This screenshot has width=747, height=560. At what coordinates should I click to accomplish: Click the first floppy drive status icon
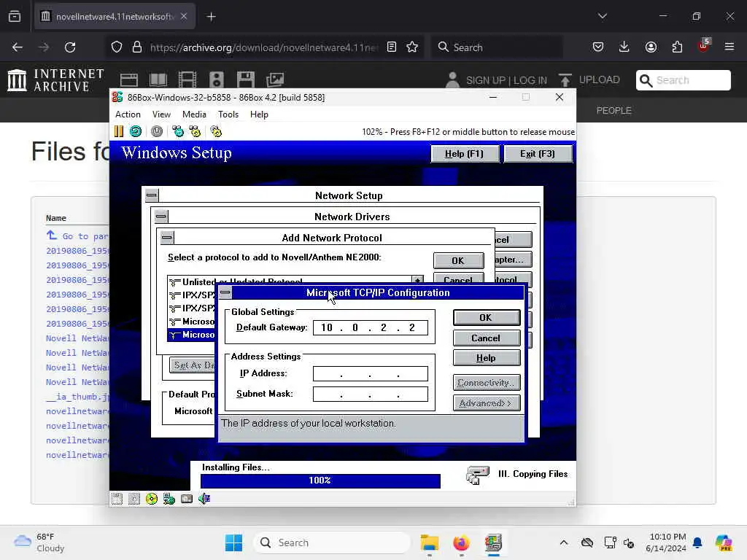[117, 499]
